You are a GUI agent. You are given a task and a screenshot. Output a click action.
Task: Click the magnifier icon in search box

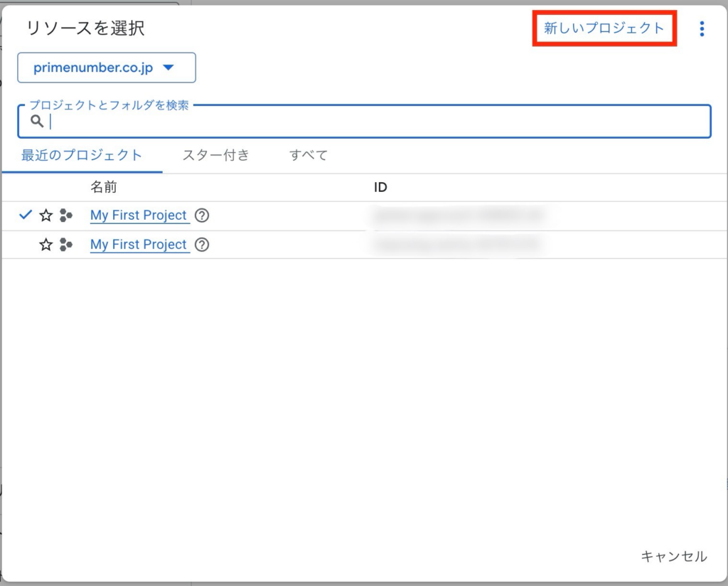click(x=37, y=122)
